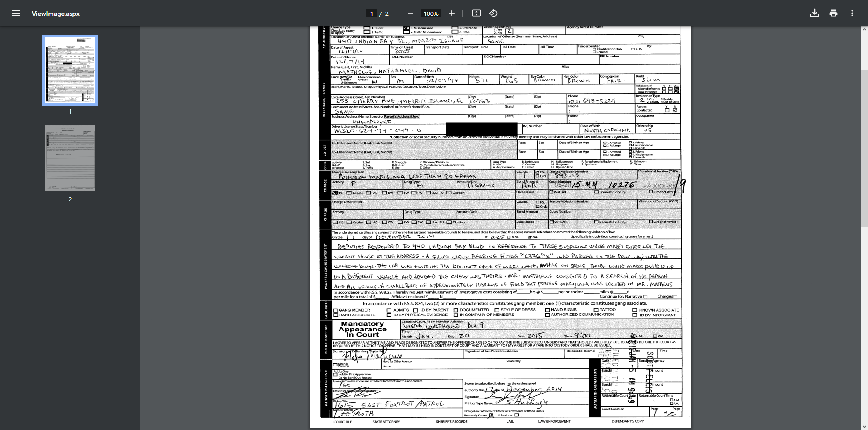The image size is (868, 430).
Task: Check the TATTOO checkbox in form
Action: (596, 310)
